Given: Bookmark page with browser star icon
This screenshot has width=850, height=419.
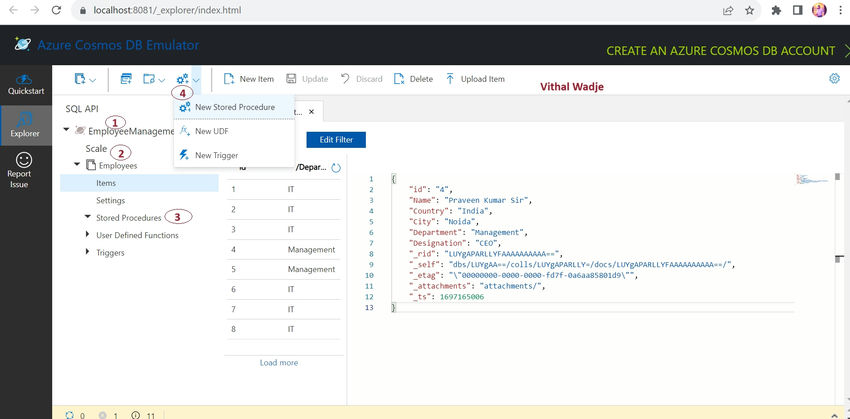Looking at the screenshot, I should [x=749, y=10].
